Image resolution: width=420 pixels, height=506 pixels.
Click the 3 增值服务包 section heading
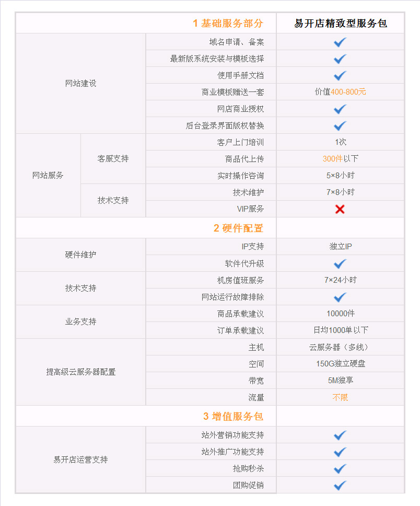click(x=233, y=417)
